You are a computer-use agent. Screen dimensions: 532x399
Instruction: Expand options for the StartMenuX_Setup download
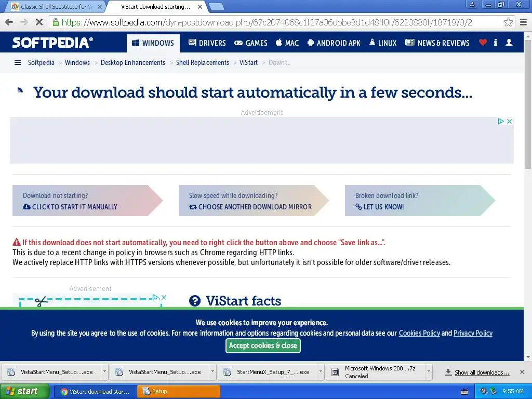[x=321, y=372]
